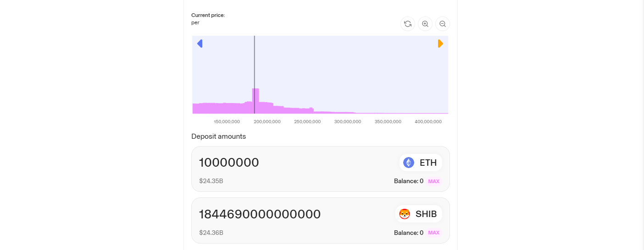This screenshot has width=644, height=250.
Task: Click the current price vertical line marker
Action: [x=255, y=75]
